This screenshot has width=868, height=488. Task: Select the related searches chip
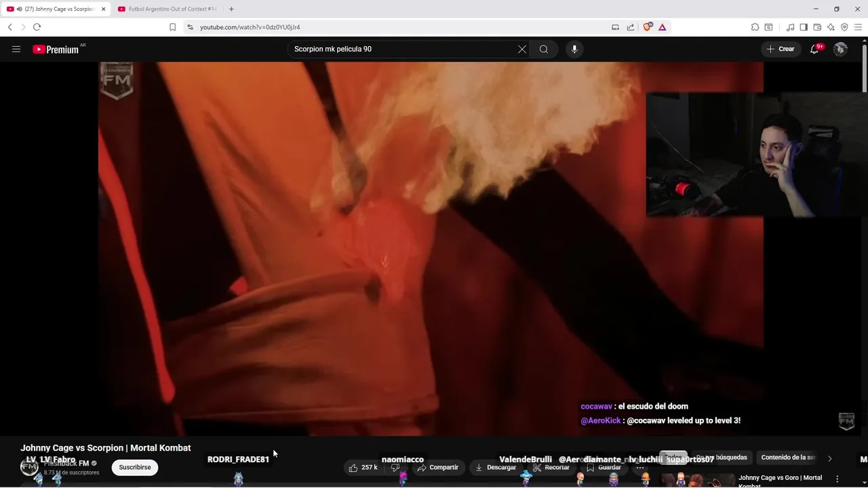[722, 457]
